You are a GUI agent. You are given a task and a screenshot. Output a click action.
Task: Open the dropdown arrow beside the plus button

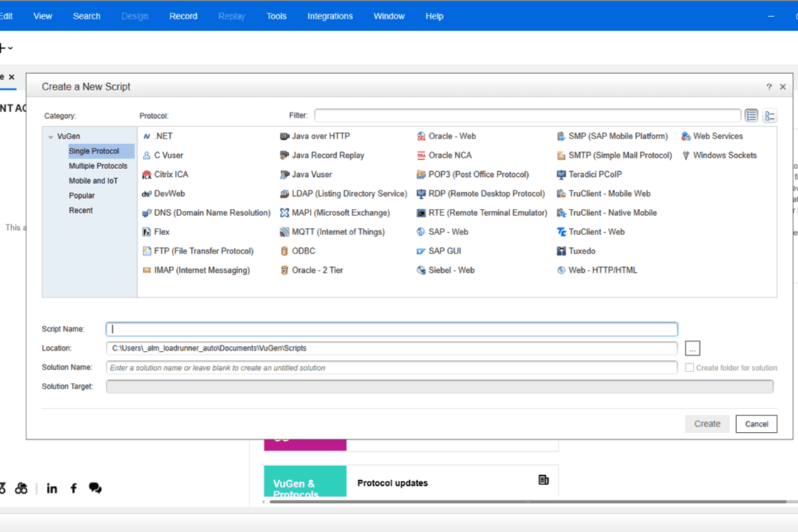[10, 48]
